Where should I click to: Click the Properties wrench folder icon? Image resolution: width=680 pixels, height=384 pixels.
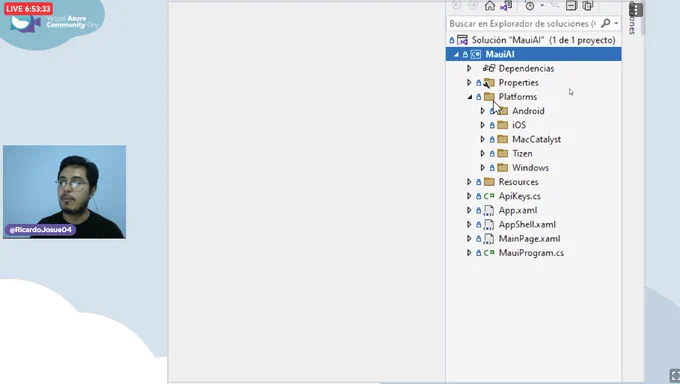pos(489,82)
